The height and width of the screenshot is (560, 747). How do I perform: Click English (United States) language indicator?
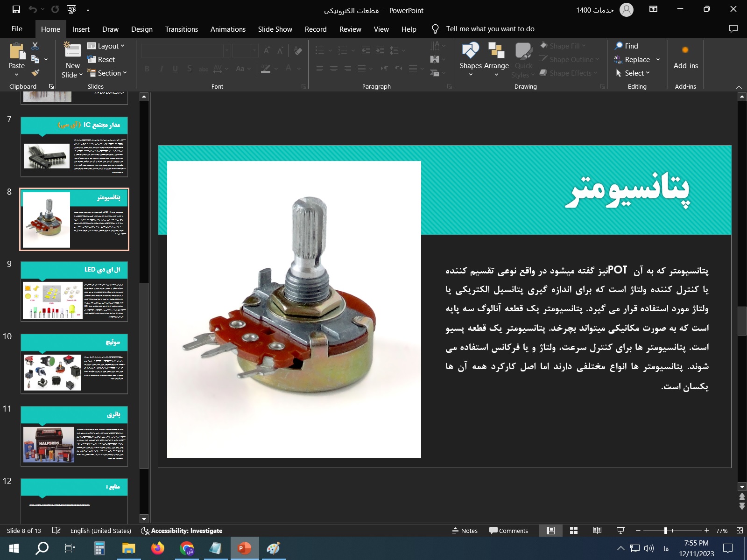tap(100, 531)
